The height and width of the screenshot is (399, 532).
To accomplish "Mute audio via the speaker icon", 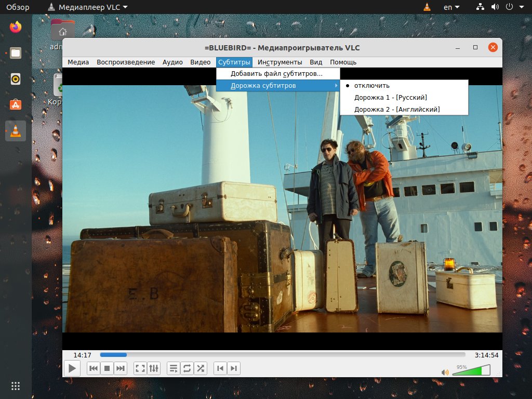I will 445,372.
